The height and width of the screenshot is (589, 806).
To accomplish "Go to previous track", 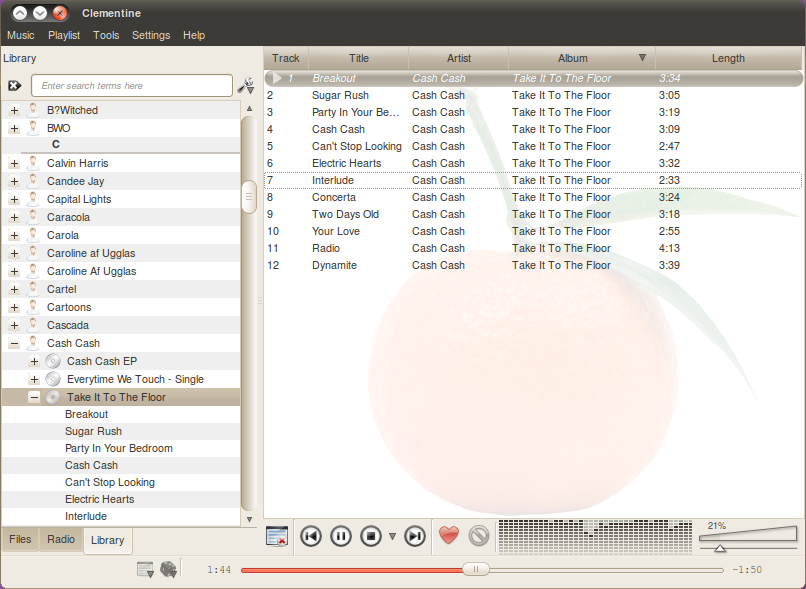I will (x=311, y=537).
